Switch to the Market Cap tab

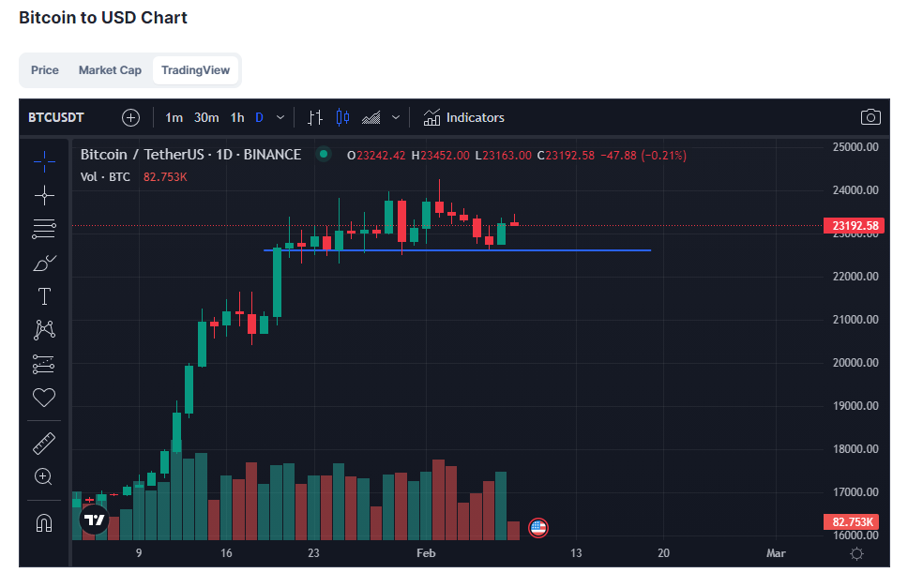pos(110,70)
